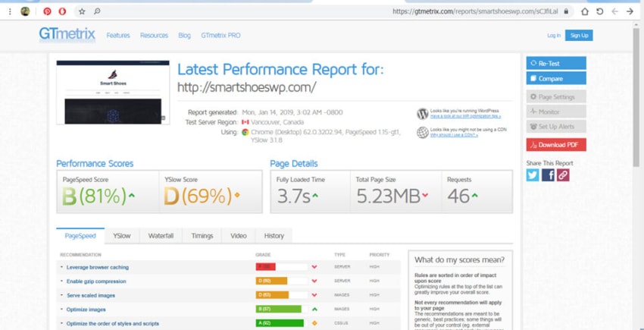Click the Pinterest extension icon

(x=47, y=11)
